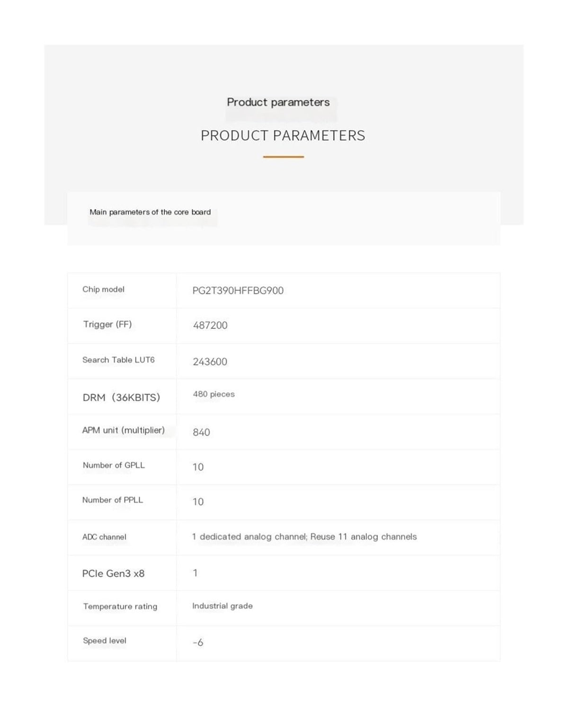Image resolution: width=568 pixels, height=728 pixels.
Task: Click the Speed level value -6
Action: click(x=198, y=642)
